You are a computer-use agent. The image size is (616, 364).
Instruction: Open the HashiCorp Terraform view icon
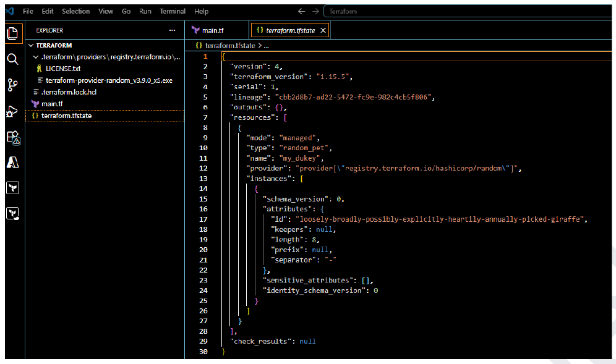[12, 188]
